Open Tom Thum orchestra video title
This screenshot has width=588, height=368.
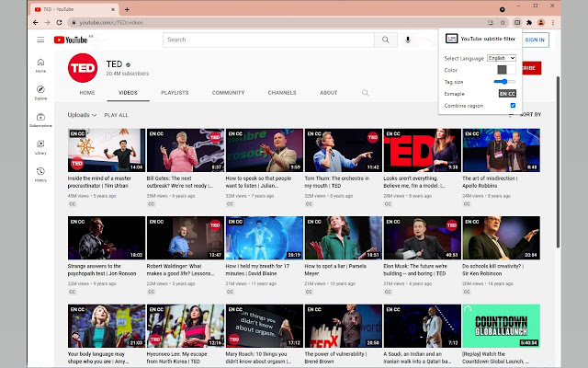[337, 182]
